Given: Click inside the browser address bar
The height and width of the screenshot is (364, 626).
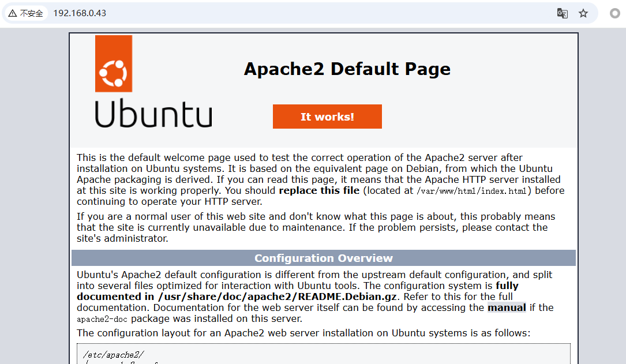Looking at the screenshot, I should click(x=231, y=13).
